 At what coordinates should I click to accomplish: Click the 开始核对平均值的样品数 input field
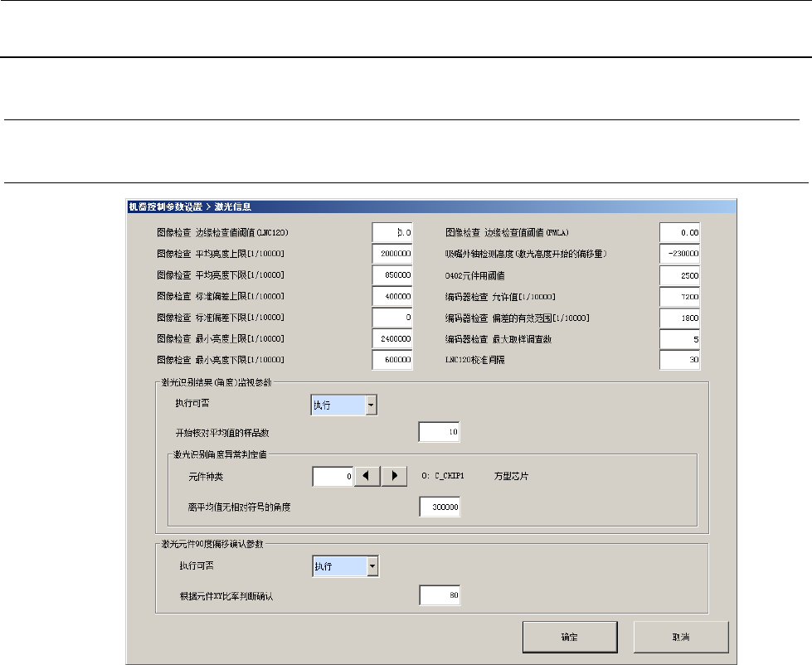pyautogui.click(x=439, y=432)
